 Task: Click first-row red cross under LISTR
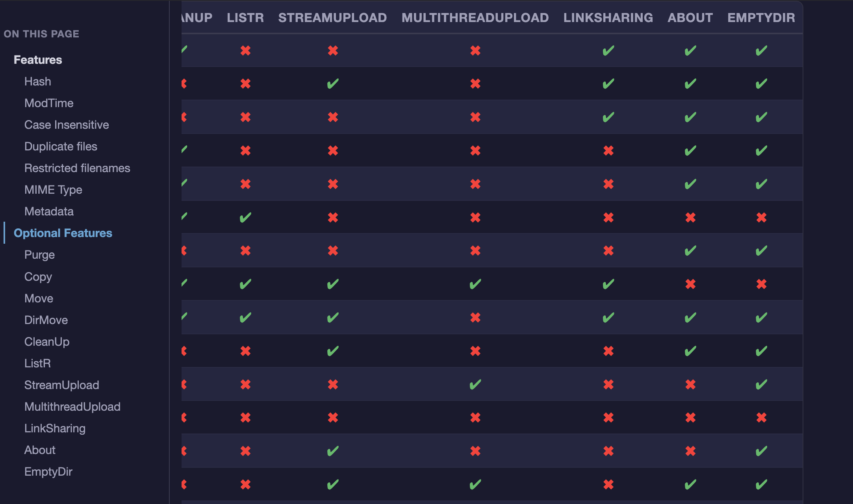pos(245,50)
